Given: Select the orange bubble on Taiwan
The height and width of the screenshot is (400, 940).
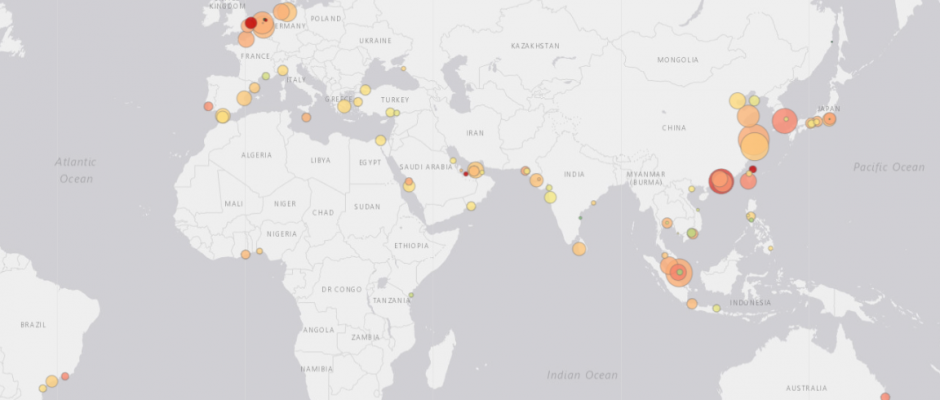Looking at the screenshot, I should point(748,181).
